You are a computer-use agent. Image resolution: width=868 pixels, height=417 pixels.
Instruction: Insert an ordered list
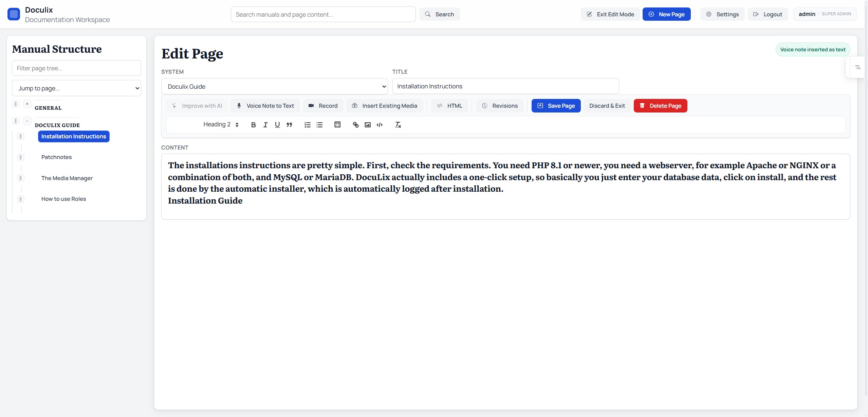click(x=307, y=125)
